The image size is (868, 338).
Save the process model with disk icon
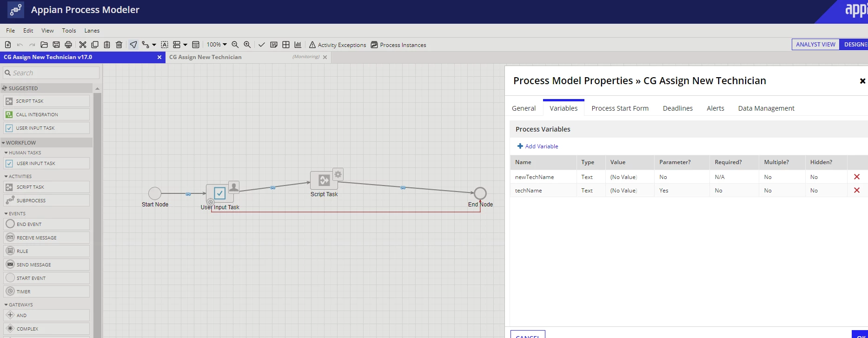pyautogui.click(x=56, y=45)
